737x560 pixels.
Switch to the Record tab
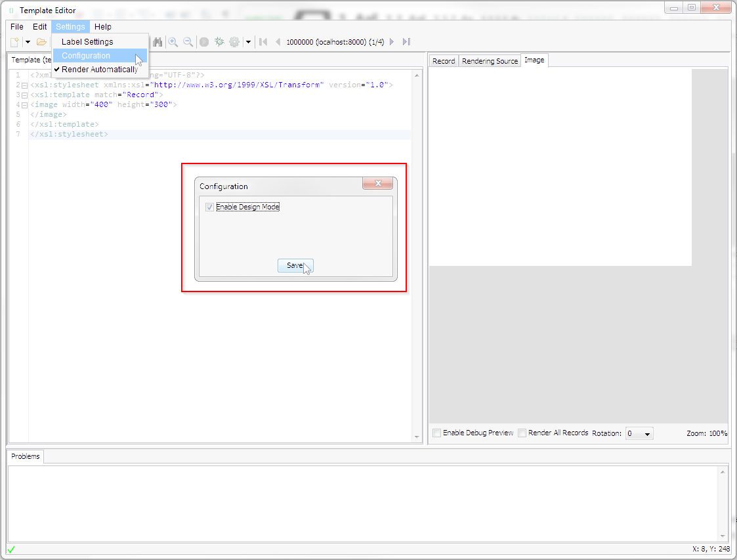tap(443, 61)
